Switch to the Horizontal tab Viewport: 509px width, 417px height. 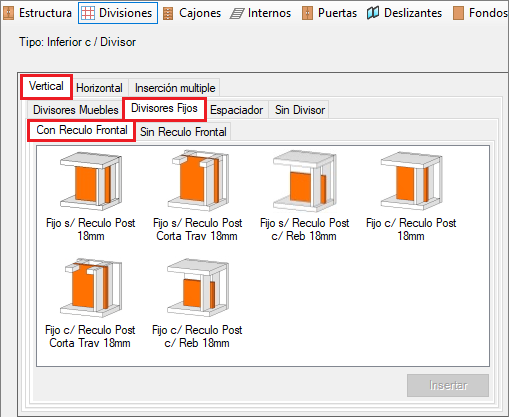[x=99, y=88]
